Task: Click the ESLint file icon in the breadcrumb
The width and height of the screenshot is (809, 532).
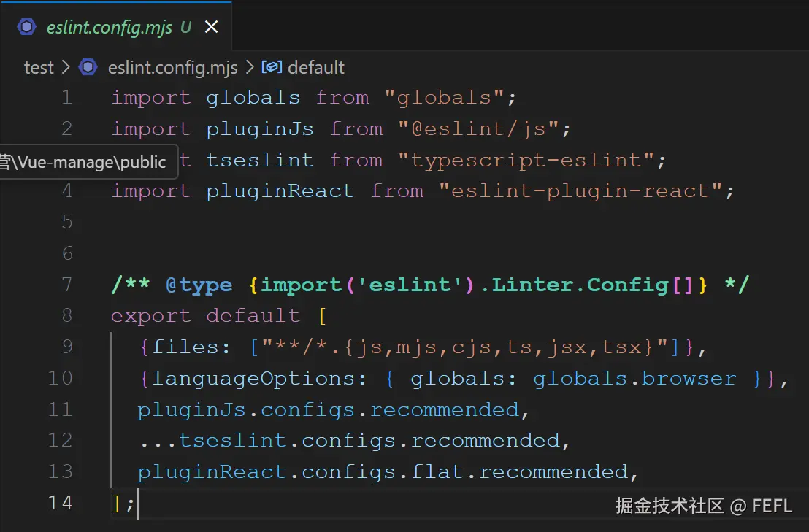Action: (88, 68)
